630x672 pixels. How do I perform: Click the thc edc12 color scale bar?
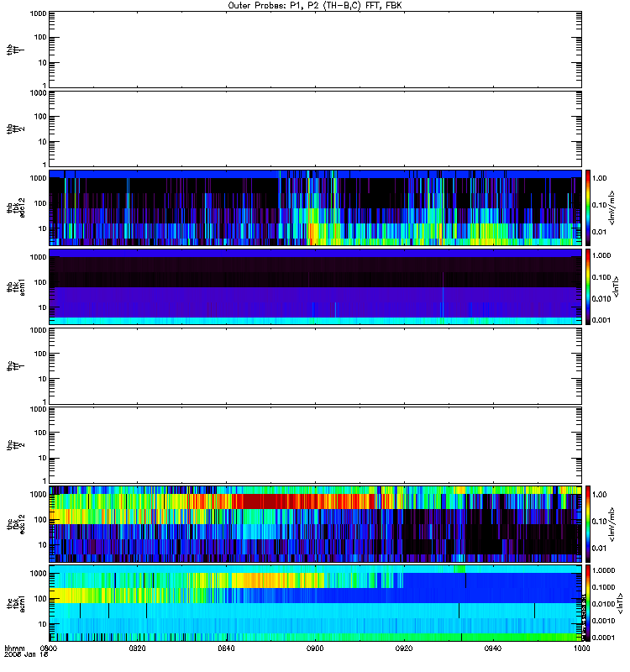[x=588, y=524]
